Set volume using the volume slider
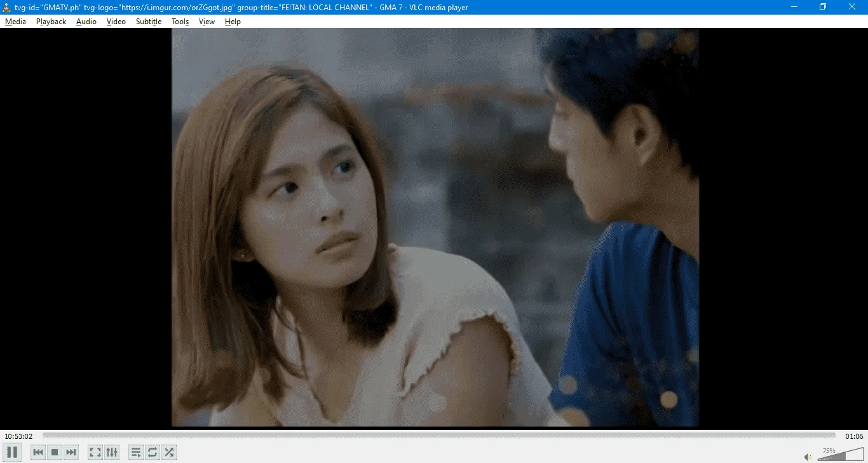Viewport: 868px width, 463px height. click(x=840, y=454)
